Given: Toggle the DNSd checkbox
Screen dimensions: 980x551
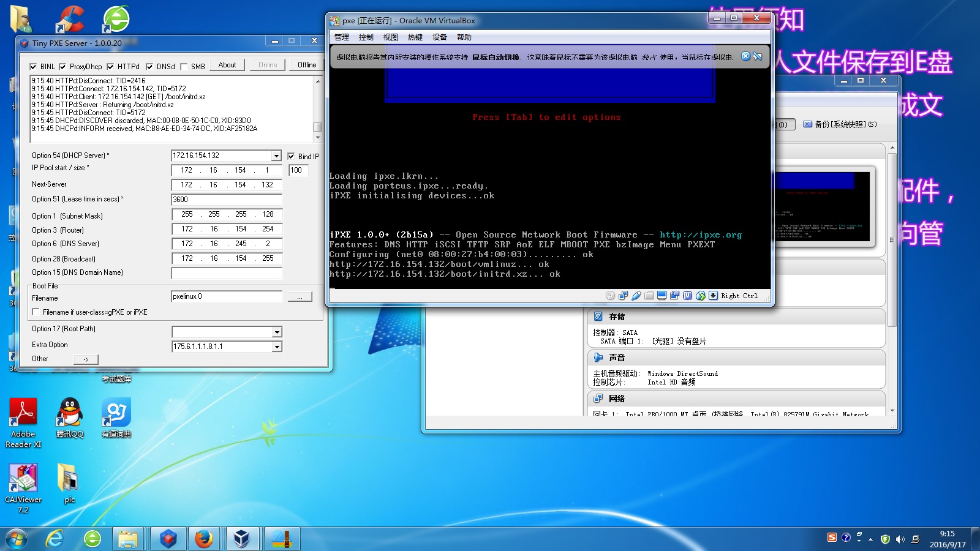Looking at the screenshot, I should (149, 66).
